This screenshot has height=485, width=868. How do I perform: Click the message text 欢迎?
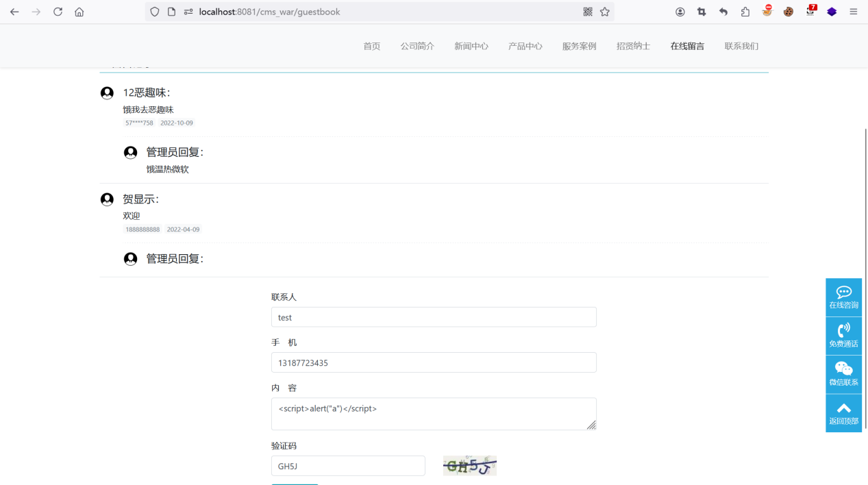(132, 216)
